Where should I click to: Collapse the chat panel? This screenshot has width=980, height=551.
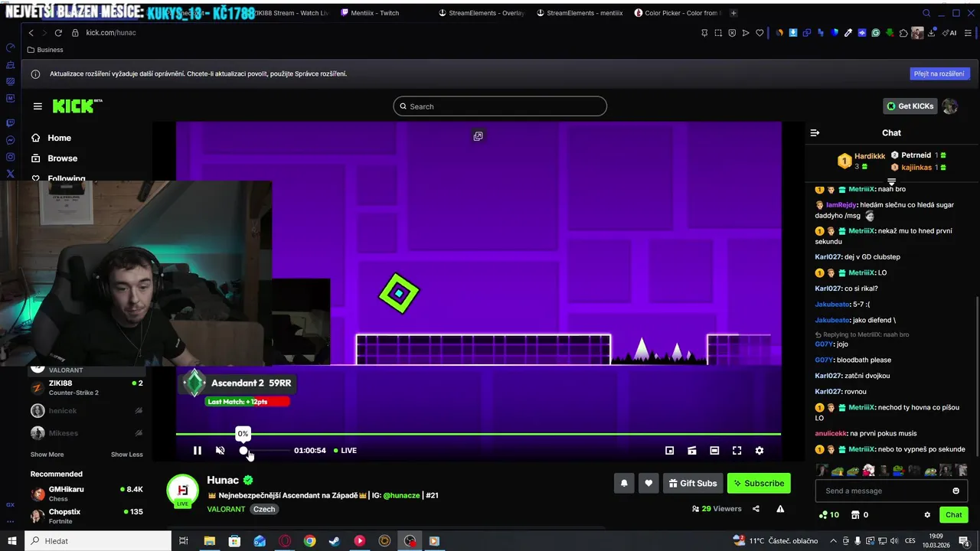click(x=815, y=133)
